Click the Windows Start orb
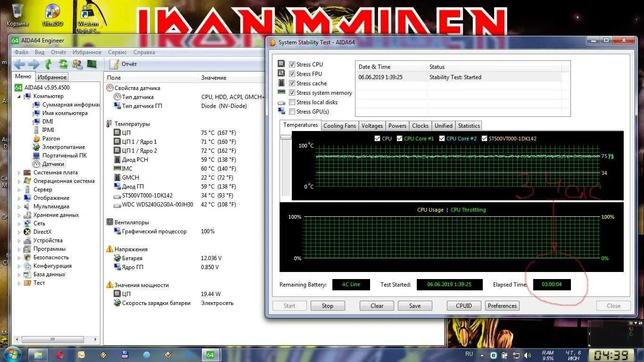644x362 pixels. (12, 354)
